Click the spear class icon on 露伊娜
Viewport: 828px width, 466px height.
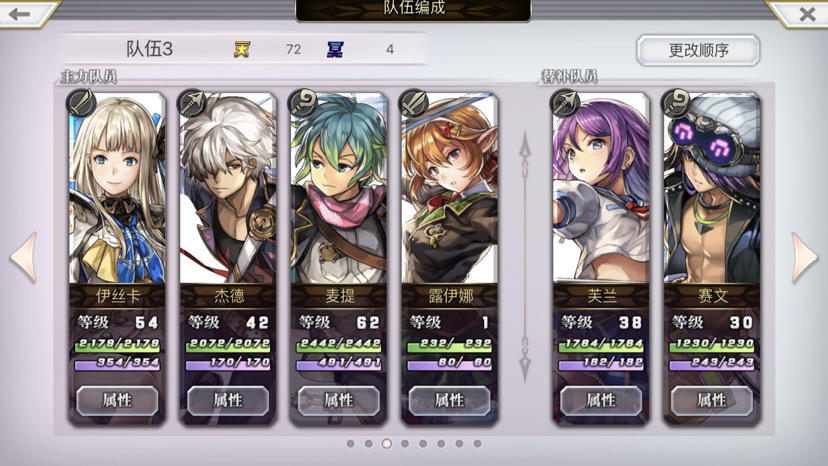pyautogui.click(x=413, y=102)
